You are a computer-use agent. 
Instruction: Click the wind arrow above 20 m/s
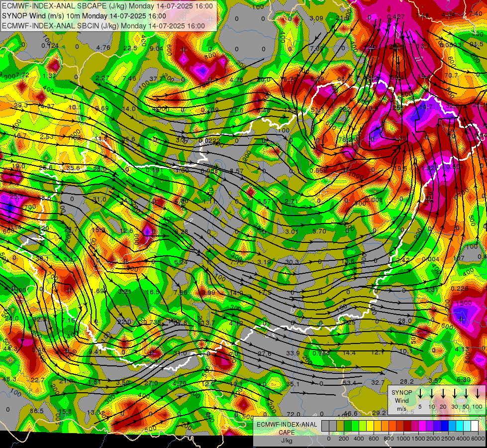coord(443,393)
